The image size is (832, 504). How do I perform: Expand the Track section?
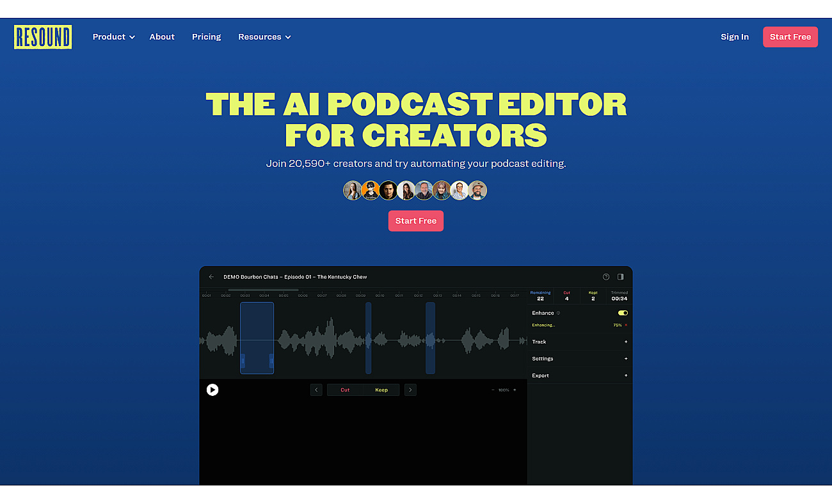click(x=580, y=342)
